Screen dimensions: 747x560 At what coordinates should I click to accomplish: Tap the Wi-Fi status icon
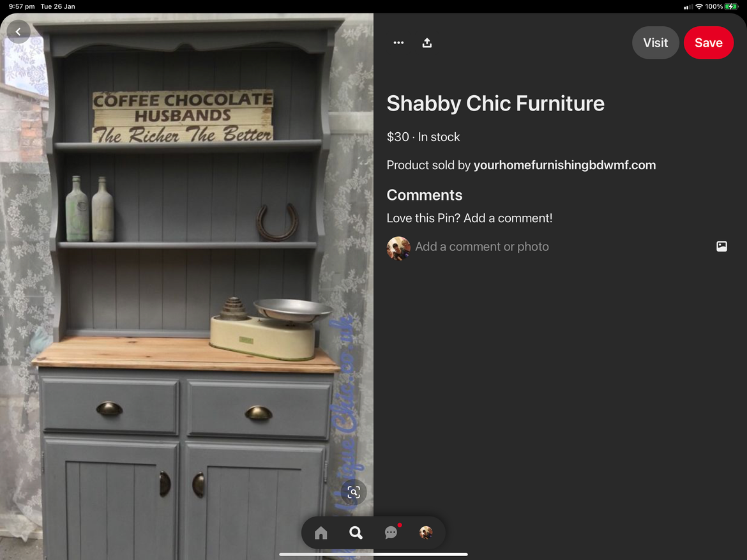(x=699, y=6)
